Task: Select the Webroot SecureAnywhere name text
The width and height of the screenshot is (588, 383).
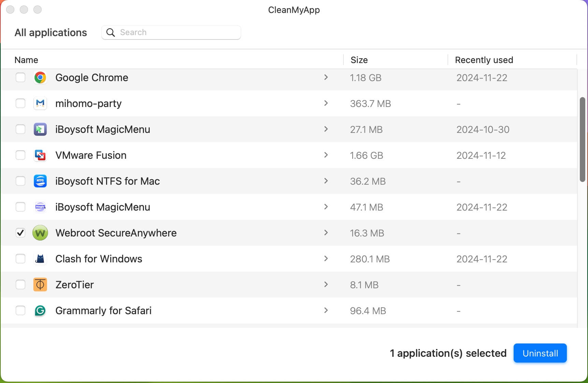Action: (x=116, y=233)
